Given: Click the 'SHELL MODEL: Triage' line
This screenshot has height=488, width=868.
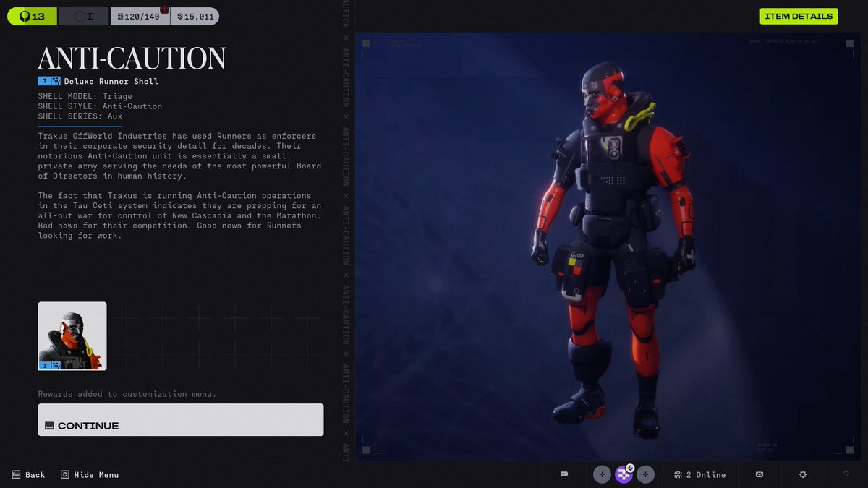Looking at the screenshot, I should coord(85,96).
